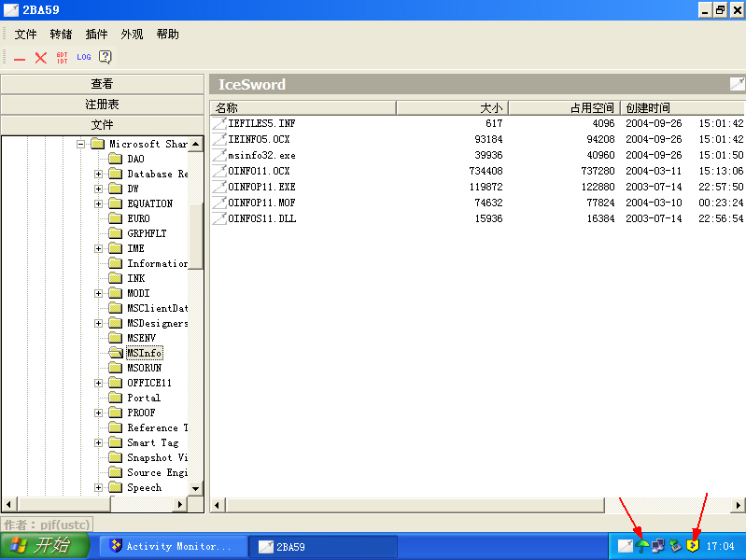Screen dimensions: 746x560
Task: Click the EURO folder icon
Action: pos(115,218)
